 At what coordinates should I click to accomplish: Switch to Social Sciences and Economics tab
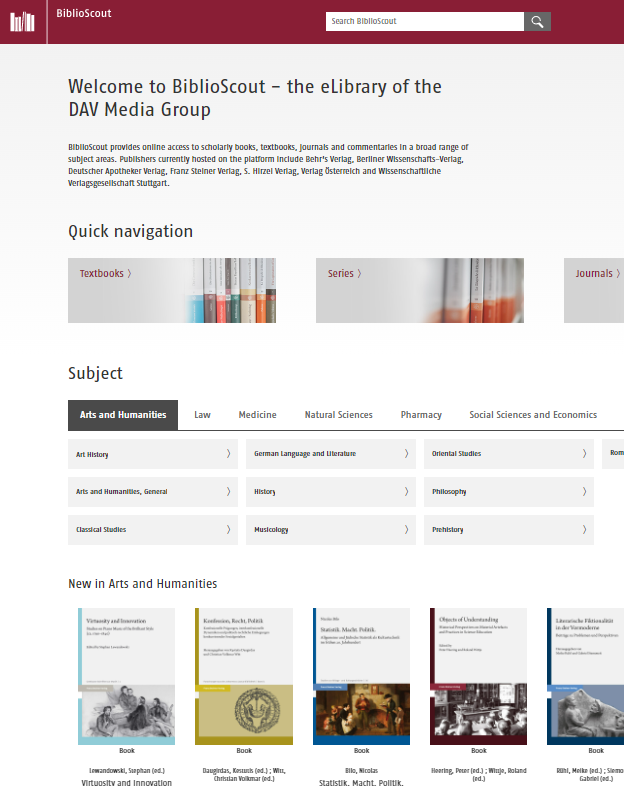pyautogui.click(x=533, y=415)
